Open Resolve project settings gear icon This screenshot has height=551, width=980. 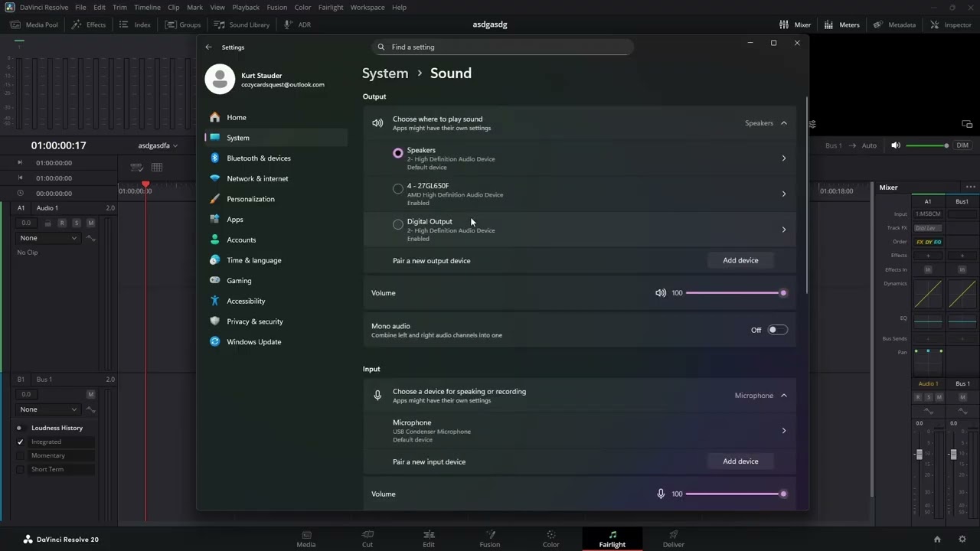pyautogui.click(x=962, y=540)
